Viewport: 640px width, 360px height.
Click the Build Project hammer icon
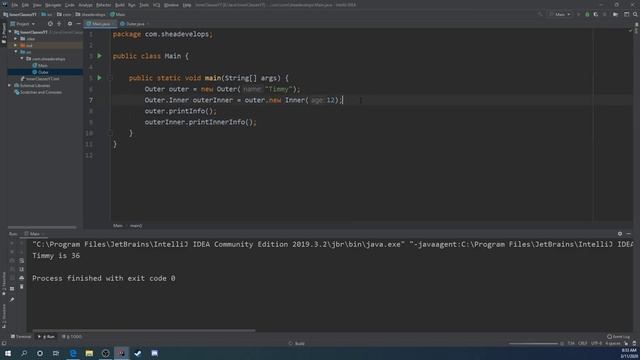[x=540, y=14]
